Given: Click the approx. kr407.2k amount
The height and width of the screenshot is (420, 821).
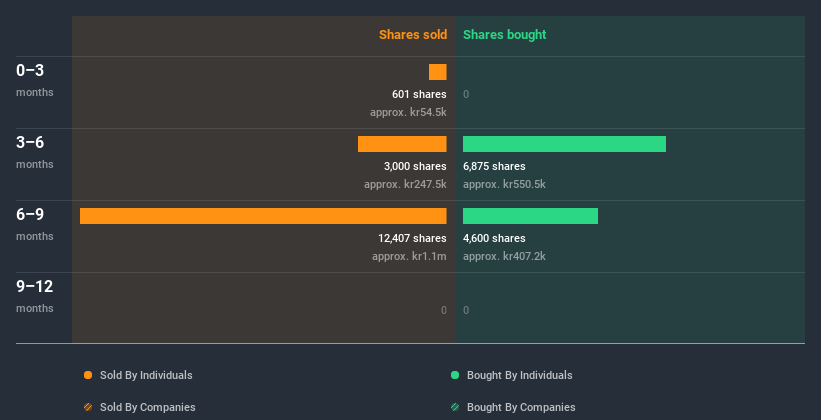Looking at the screenshot, I should [x=504, y=256].
